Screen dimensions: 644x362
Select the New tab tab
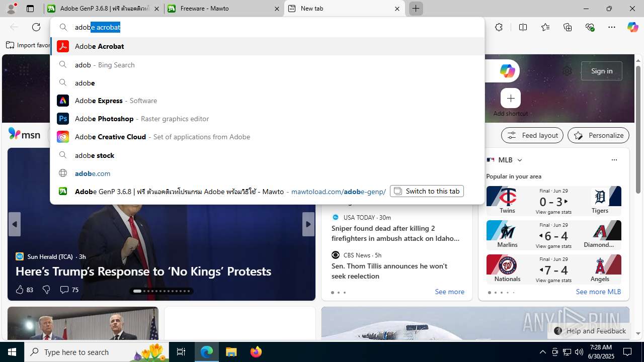pos(344,9)
